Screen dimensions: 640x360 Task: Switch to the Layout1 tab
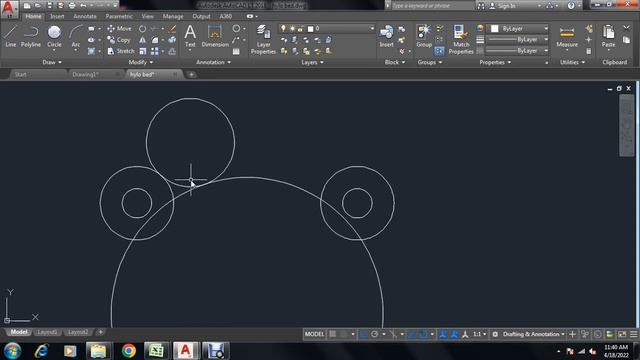tap(47, 332)
